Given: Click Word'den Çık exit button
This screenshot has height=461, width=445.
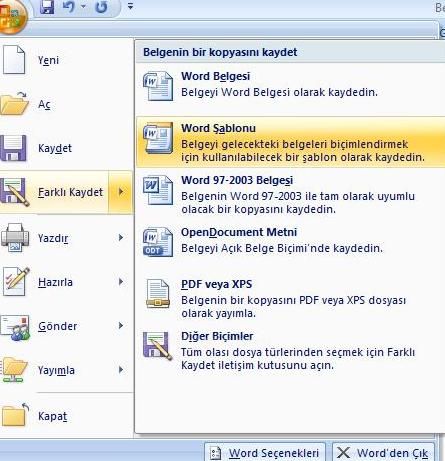Looking at the screenshot, I should click(383, 452).
